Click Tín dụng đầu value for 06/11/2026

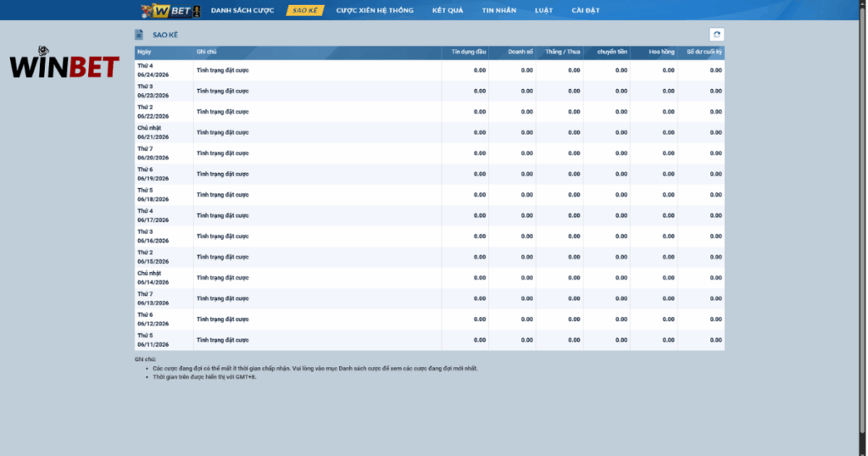(480, 341)
